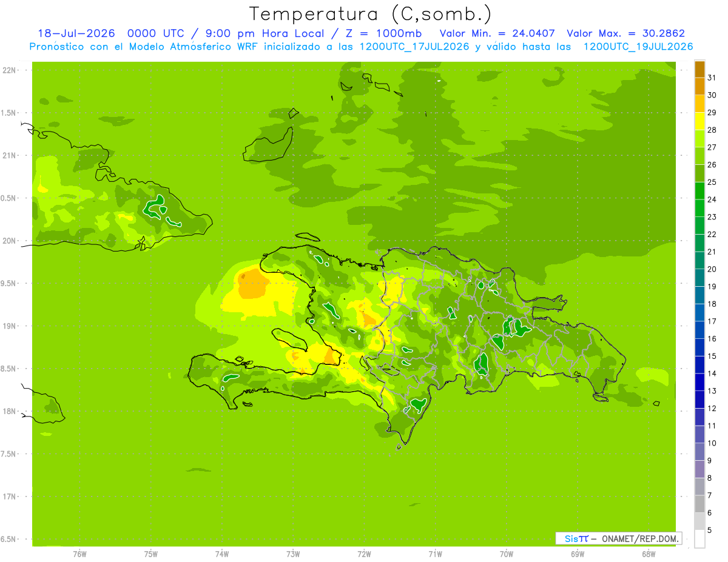
Task: Click the colorbar label "26"
Action: coord(712,164)
